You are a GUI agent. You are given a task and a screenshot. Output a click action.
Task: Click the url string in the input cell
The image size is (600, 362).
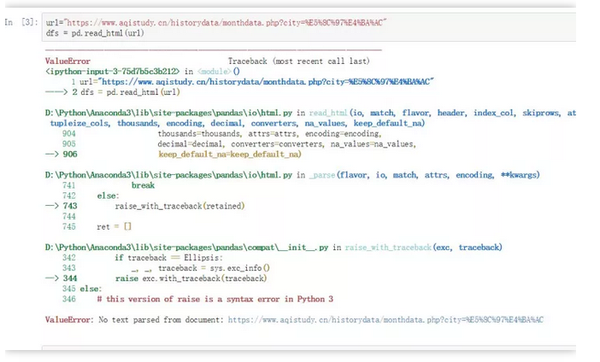coord(225,23)
